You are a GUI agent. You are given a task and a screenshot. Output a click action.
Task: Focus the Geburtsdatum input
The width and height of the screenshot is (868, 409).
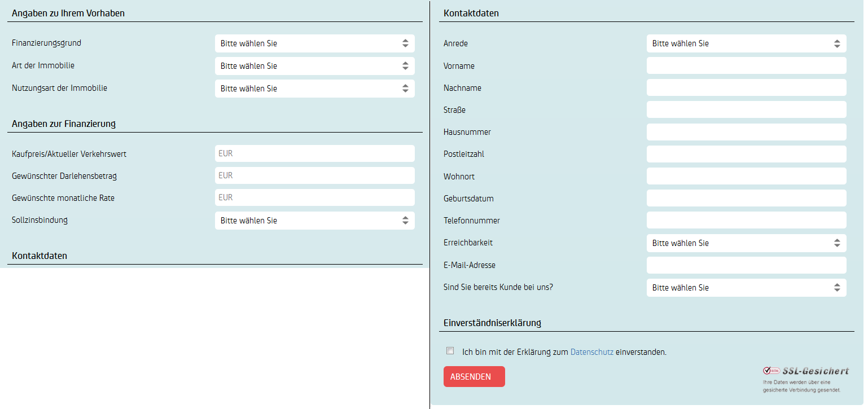[746, 198]
